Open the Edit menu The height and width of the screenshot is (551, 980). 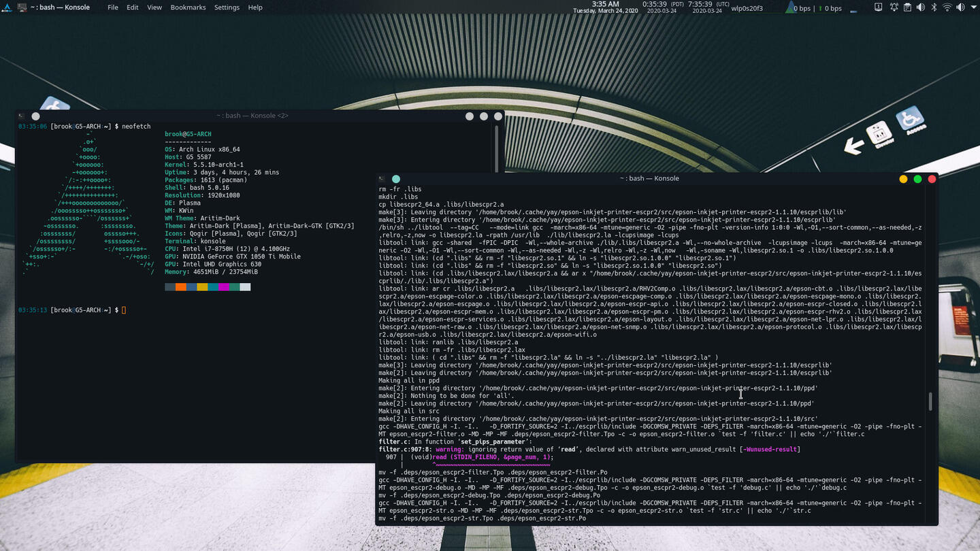[x=133, y=7]
